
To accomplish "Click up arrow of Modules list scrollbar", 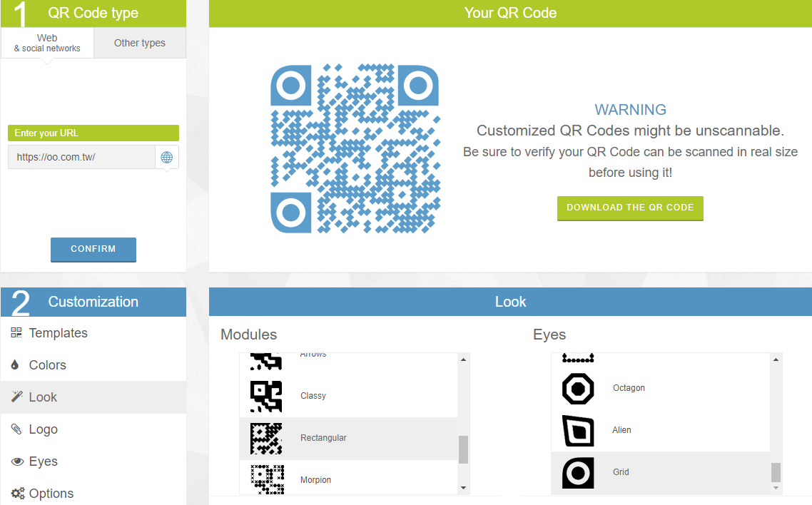I will tap(464, 359).
